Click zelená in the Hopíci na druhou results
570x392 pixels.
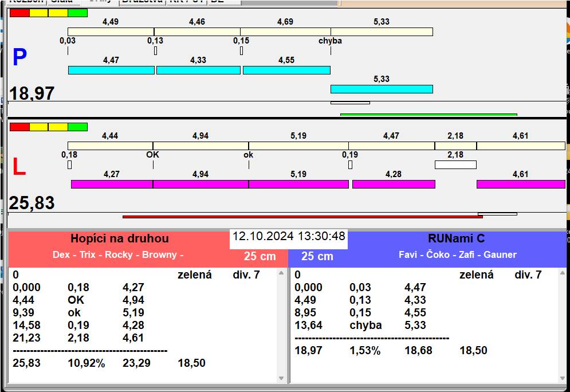[x=194, y=275]
